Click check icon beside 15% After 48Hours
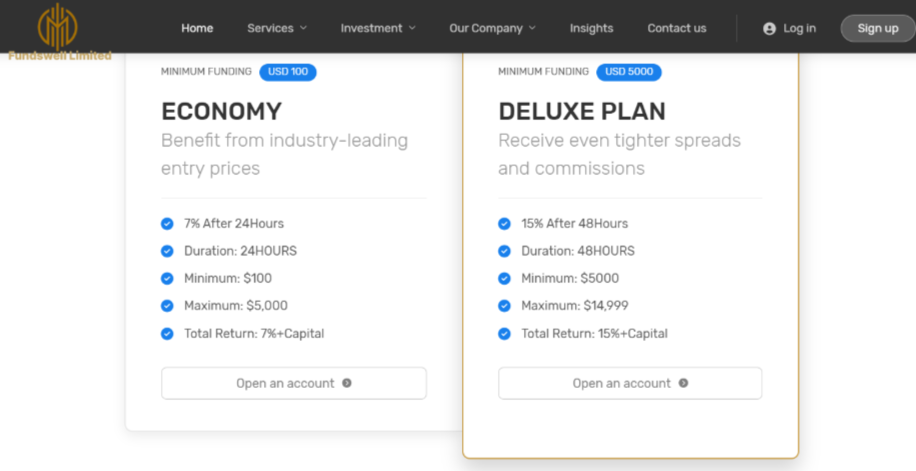The image size is (916, 471). [504, 223]
